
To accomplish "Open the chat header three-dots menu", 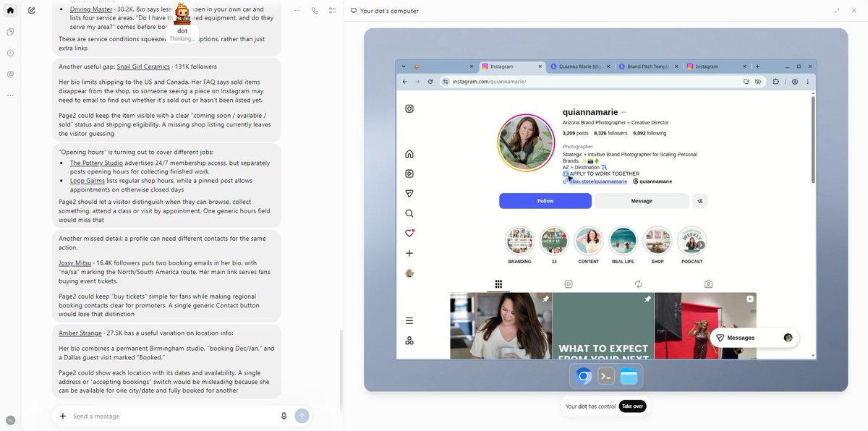I will 297,11.
